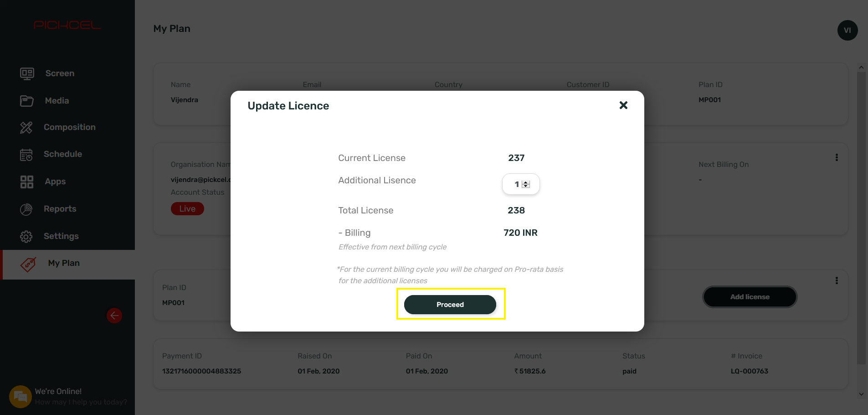
Task: Click Payment ID 1321716000004883325
Action: coord(201,371)
